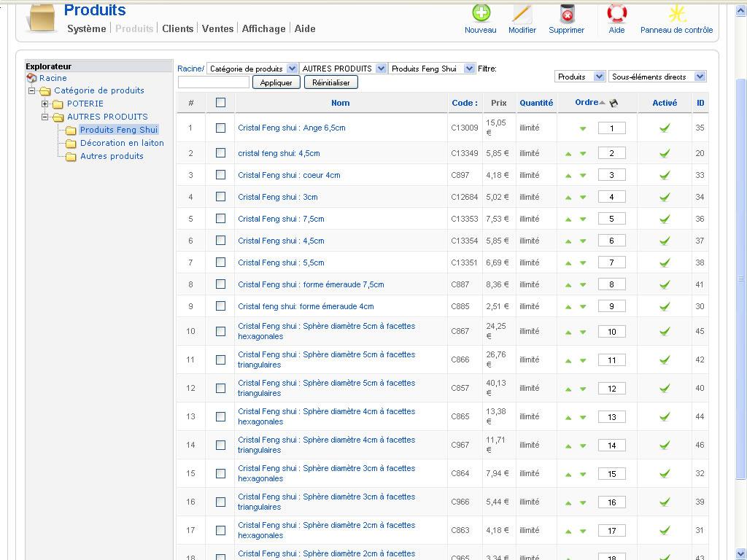This screenshot has height=560, width=747.
Task: Open the 'AUTRES PRODUITS' breadcrumb dropdown
Action: [343, 69]
